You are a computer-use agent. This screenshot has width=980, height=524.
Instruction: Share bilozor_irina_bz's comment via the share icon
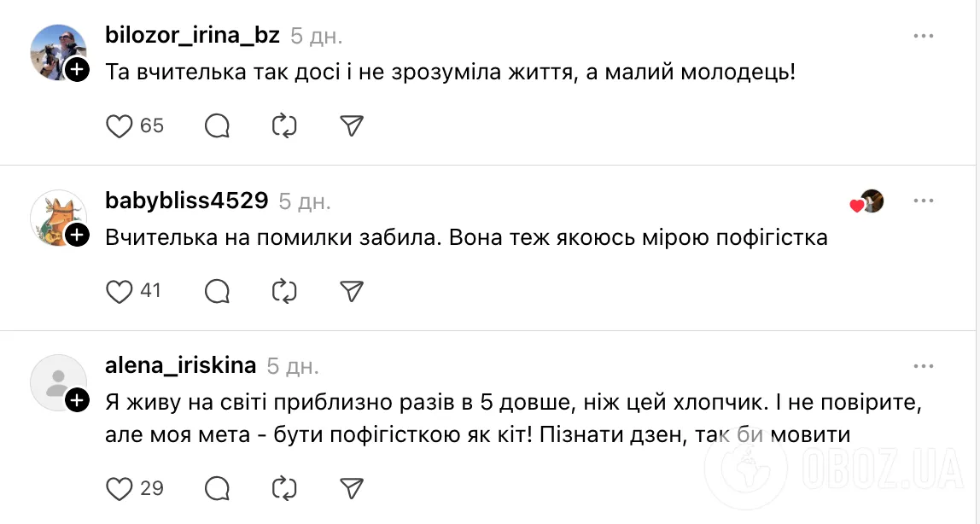click(350, 125)
